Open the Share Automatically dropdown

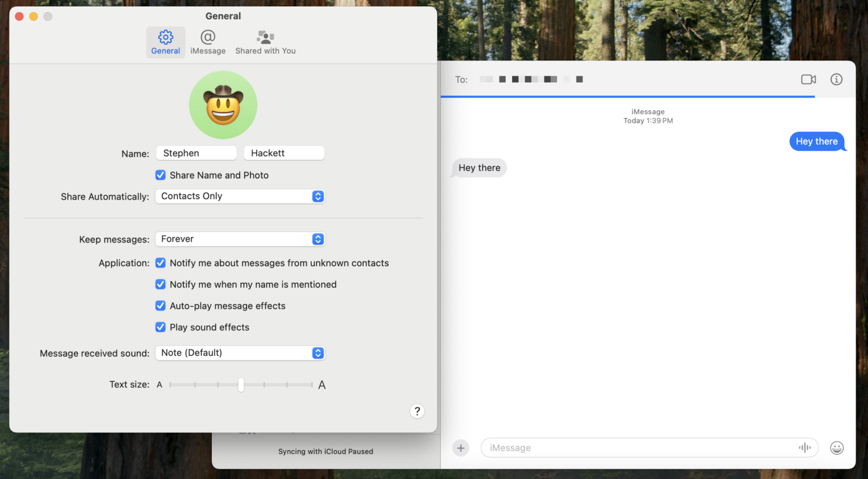coord(240,196)
